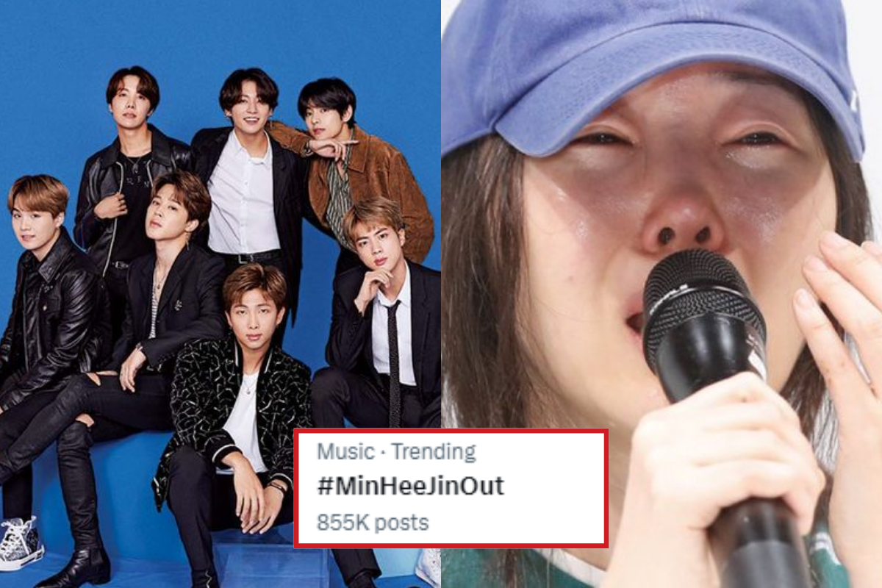Select the '855K posts' count text
The image size is (882, 588).
point(373,523)
